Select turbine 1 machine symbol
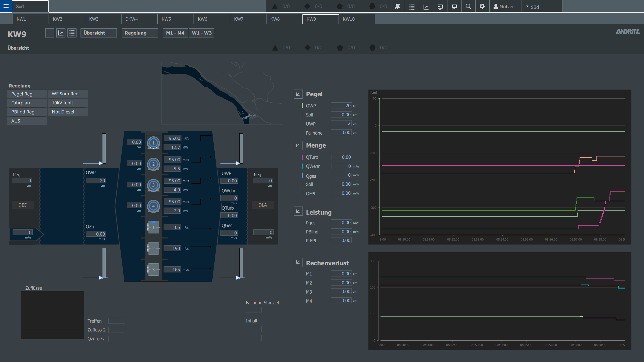The image size is (644, 362). pyautogui.click(x=153, y=143)
